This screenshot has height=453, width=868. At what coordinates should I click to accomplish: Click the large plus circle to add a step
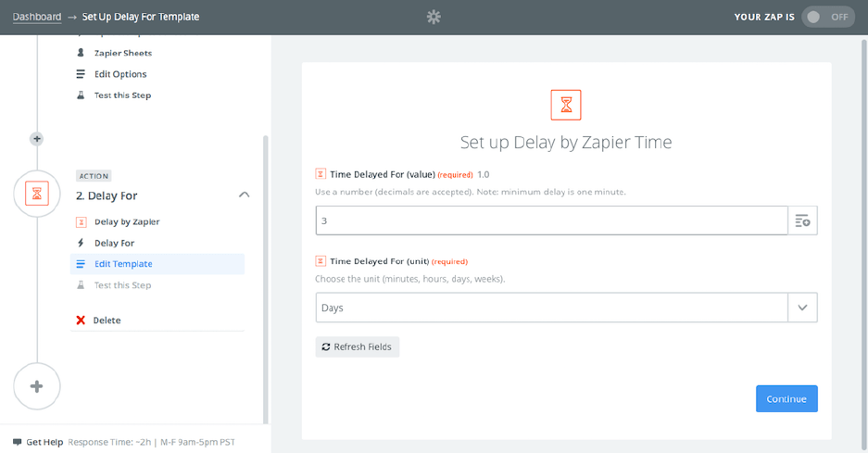pyautogui.click(x=37, y=385)
